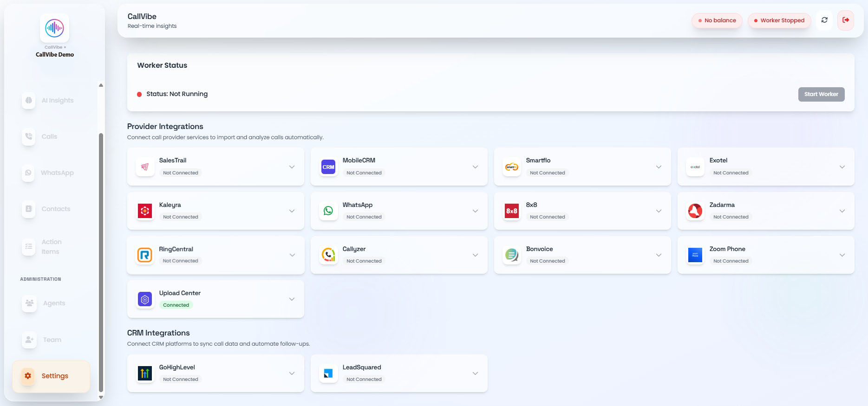Expand the MobileCRM card chevron
Screen dimensions: 868x406
pyautogui.click(x=475, y=167)
